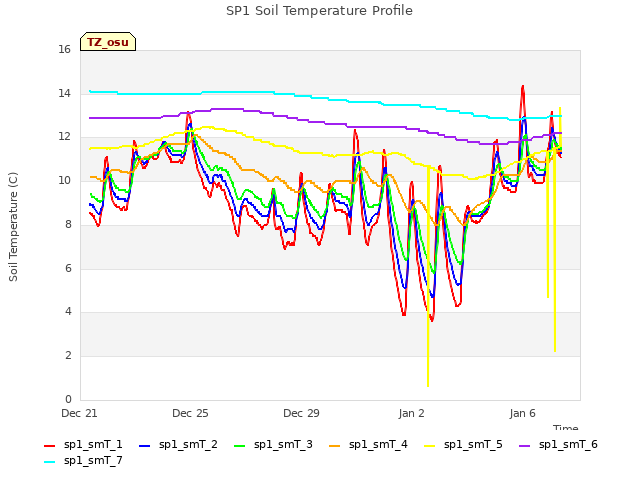The image size is (640, 480).
Task: Click the red sp1_smT_1 legend swatch
Action: click(x=49, y=446)
